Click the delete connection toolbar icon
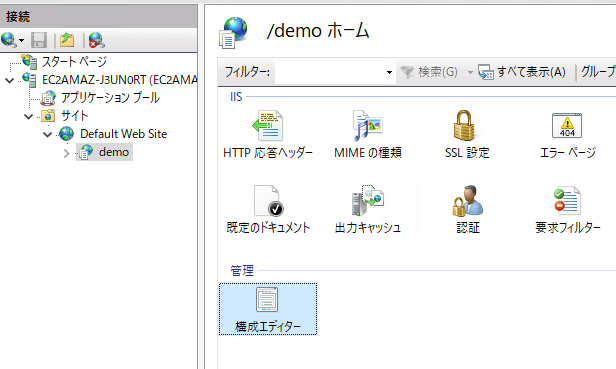The height and width of the screenshot is (369, 616). point(96,40)
